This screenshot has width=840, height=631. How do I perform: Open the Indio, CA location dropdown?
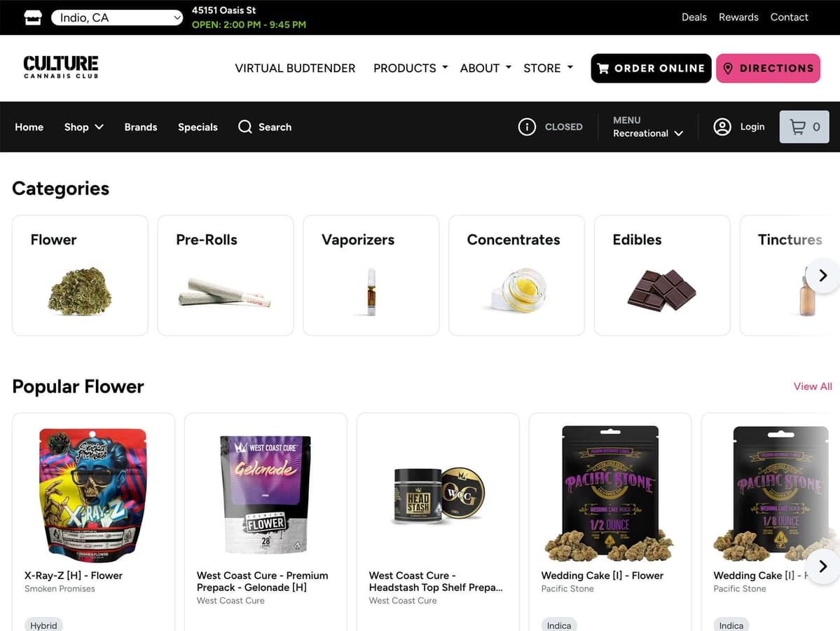117,18
